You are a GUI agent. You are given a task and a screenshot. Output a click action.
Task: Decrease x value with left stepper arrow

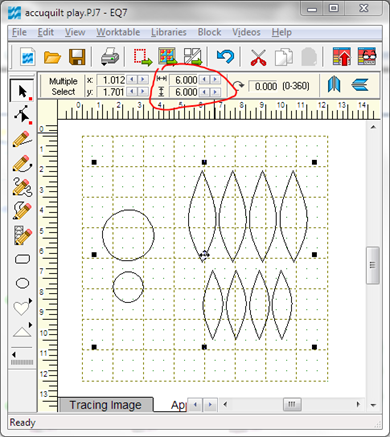pos(132,80)
